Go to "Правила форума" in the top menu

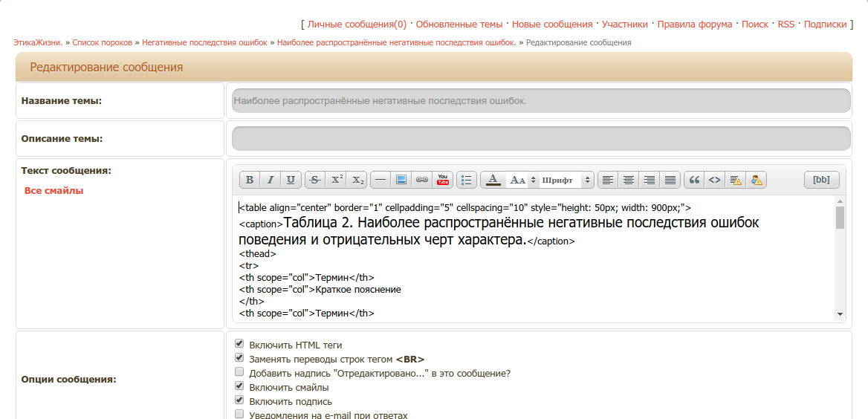[x=696, y=25]
